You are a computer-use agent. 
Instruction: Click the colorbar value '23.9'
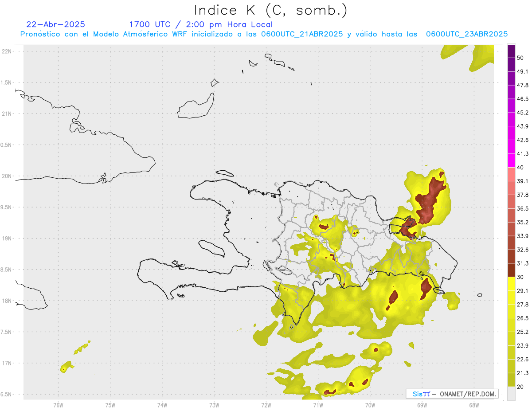pyautogui.click(x=523, y=346)
